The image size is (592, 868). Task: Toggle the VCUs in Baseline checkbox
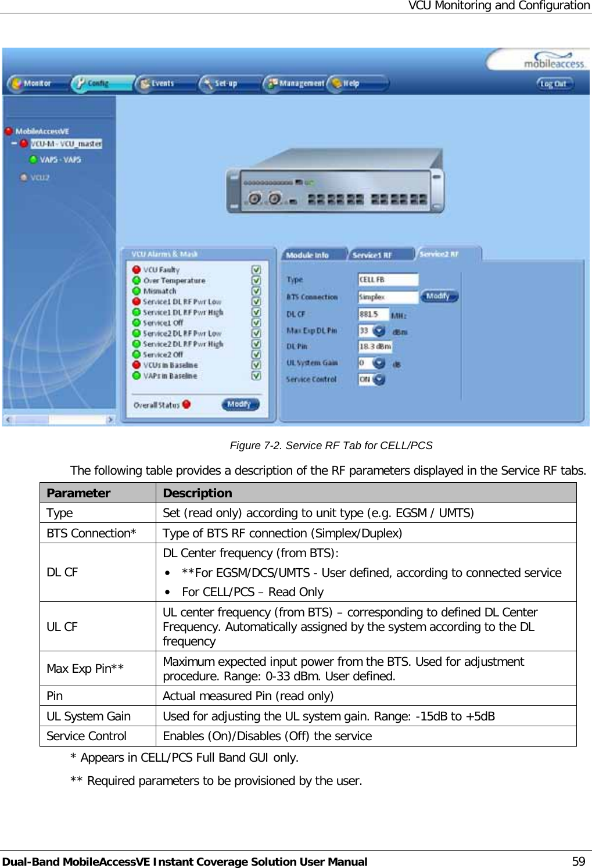point(256,365)
